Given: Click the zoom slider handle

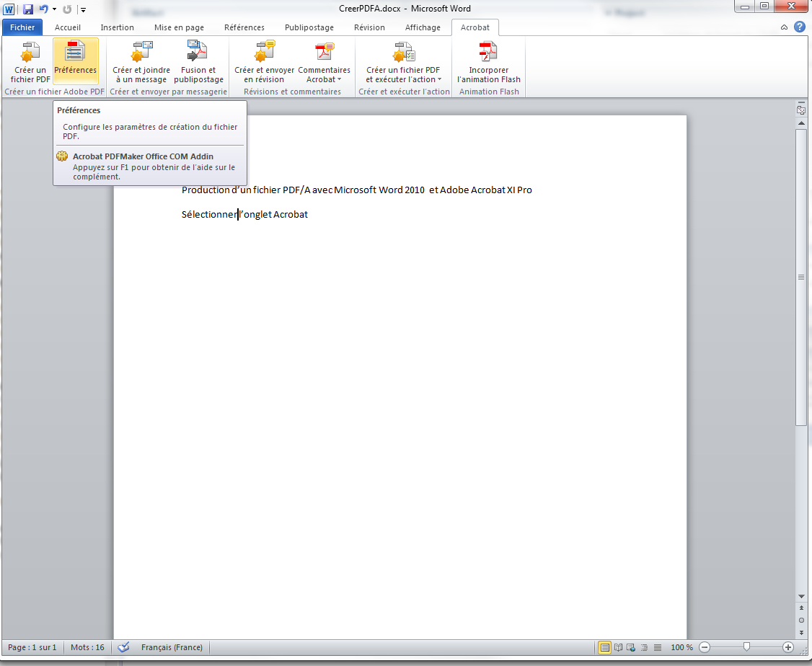Looking at the screenshot, I should pos(746,647).
